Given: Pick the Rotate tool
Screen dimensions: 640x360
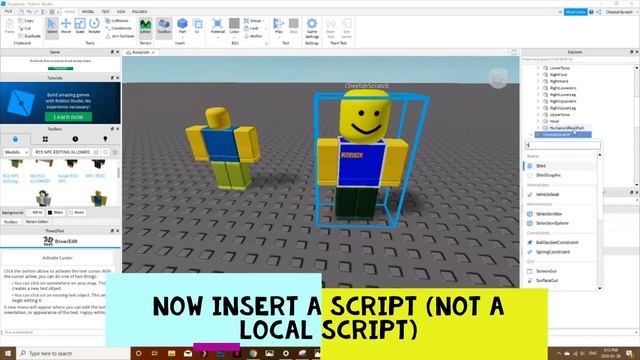Looking at the screenshot, I should 94,27.
